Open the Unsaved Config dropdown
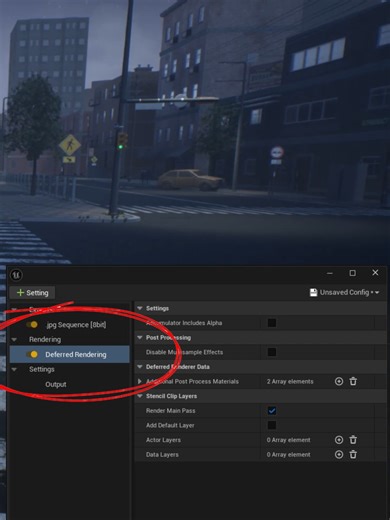The image size is (390, 520). click(345, 292)
